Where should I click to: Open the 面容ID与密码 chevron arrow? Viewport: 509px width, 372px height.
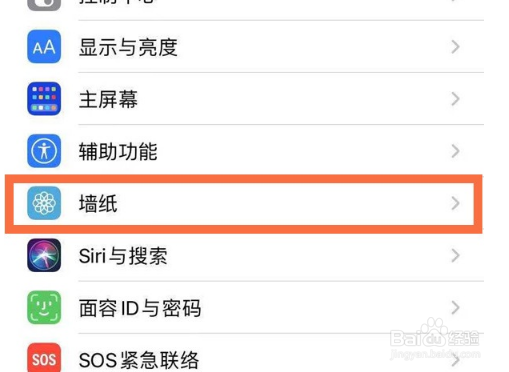pos(455,307)
